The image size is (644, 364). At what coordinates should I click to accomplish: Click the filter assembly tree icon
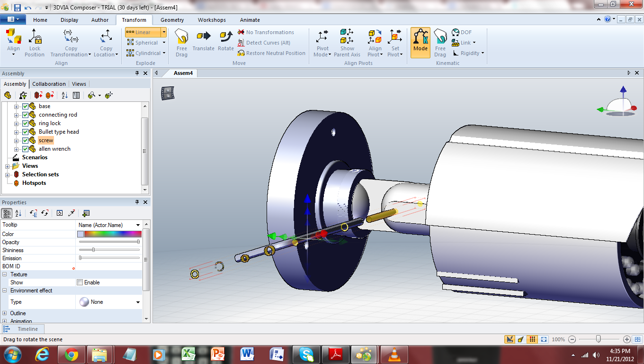(22, 95)
